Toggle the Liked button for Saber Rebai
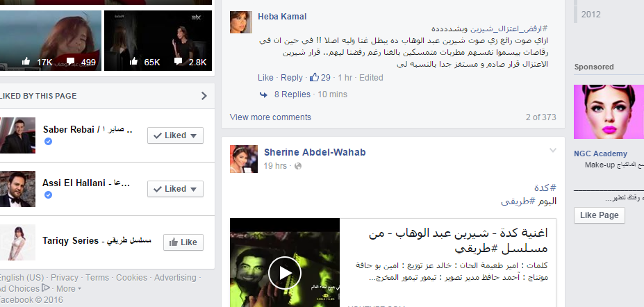The width and height of the screenshot is (644, 307). click(x=175, y=135)
